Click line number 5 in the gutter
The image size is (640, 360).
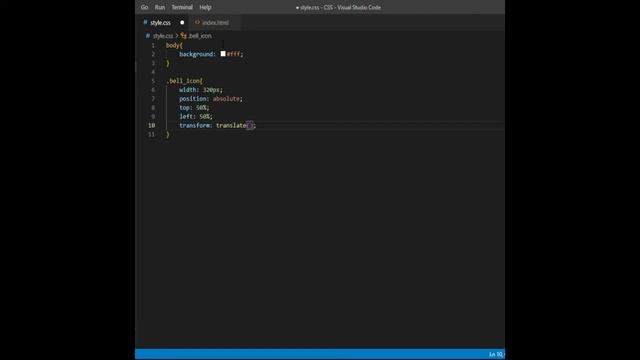153,81
